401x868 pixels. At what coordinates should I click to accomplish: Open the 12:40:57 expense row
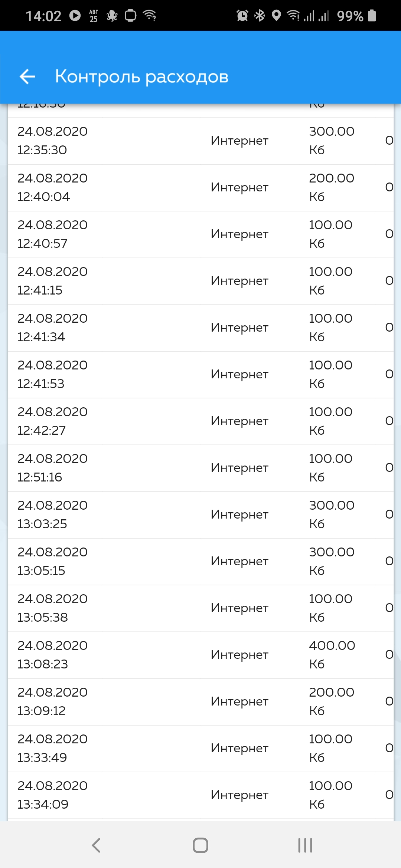pyautogui.click(x=201, y=234)
